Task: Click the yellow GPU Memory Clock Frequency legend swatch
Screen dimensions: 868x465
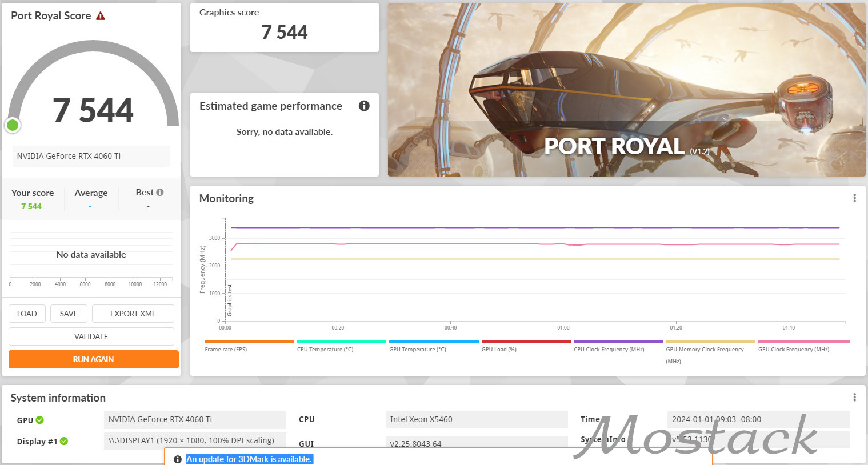Action: [x=710, y=342]
